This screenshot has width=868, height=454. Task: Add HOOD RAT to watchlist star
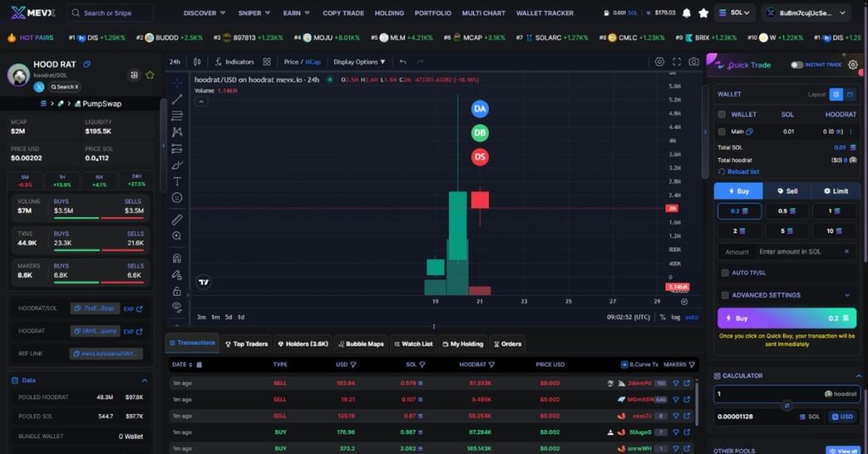[x=150, y=75]
